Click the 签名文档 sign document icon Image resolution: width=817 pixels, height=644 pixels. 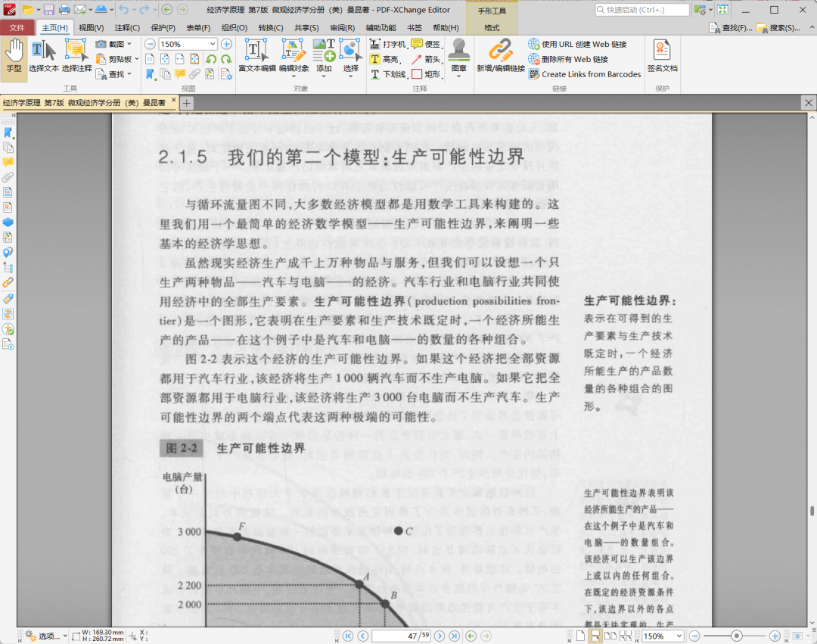point(662,56)
